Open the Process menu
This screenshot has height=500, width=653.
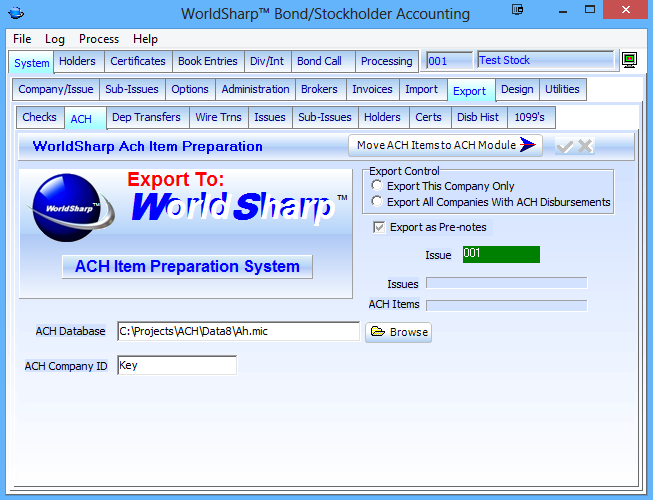click(x=99, y=39)
